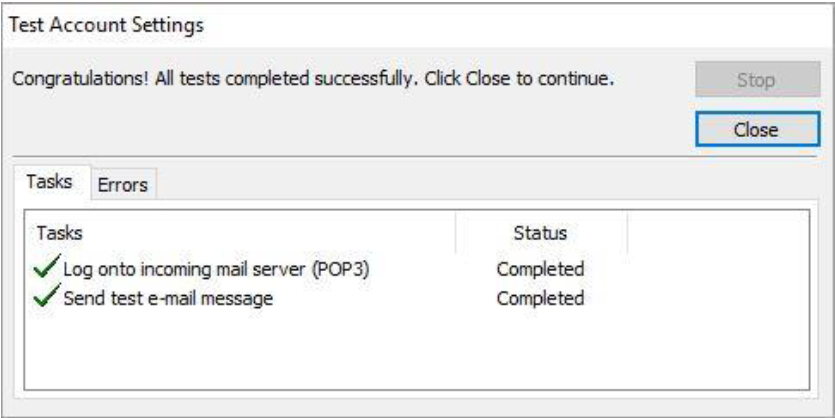Switch to the Errors tab
Image resolution: width=835 pixels, height=418 pixels.
pos(122,184)
